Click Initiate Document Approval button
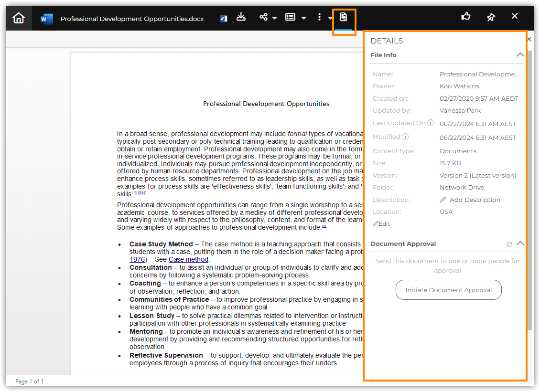This screenshot has height=392, width=540. click(x=448, y=290)
